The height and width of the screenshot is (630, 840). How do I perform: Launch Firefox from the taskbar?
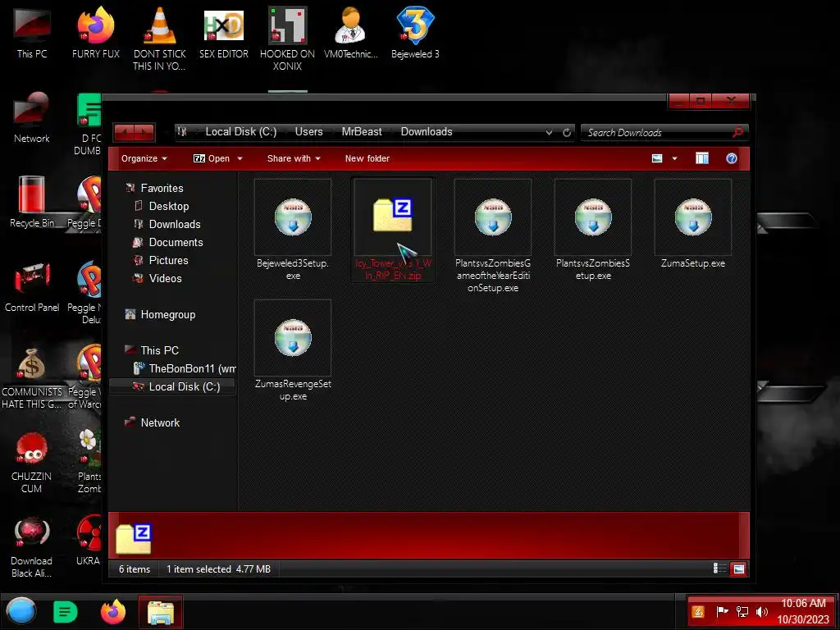[113, 612]
